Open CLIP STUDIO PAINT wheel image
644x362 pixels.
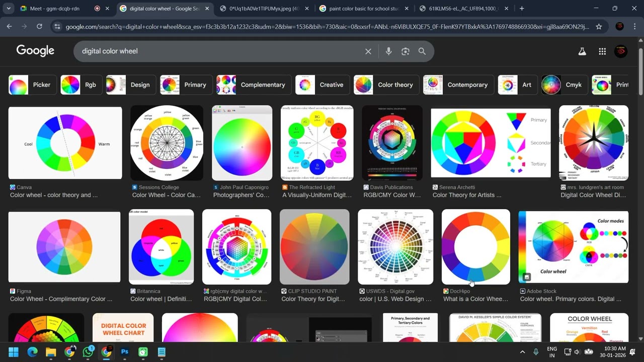point(314,247)
